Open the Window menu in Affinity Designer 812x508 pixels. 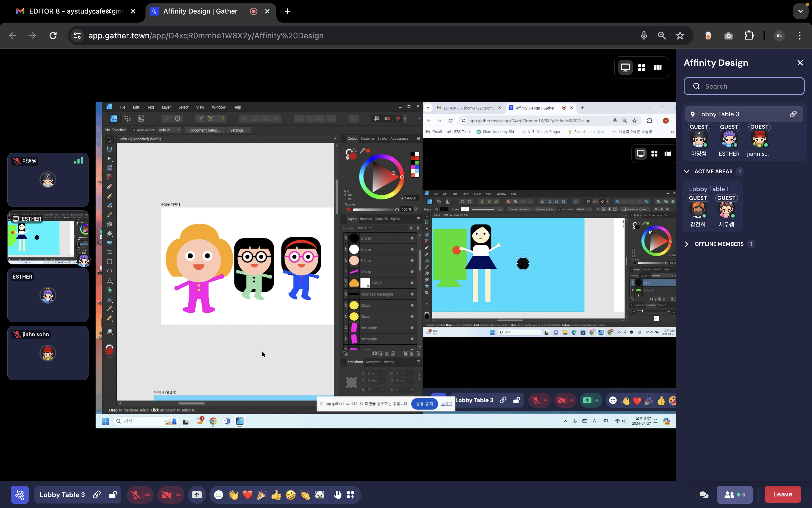click(x=219, y=107)
